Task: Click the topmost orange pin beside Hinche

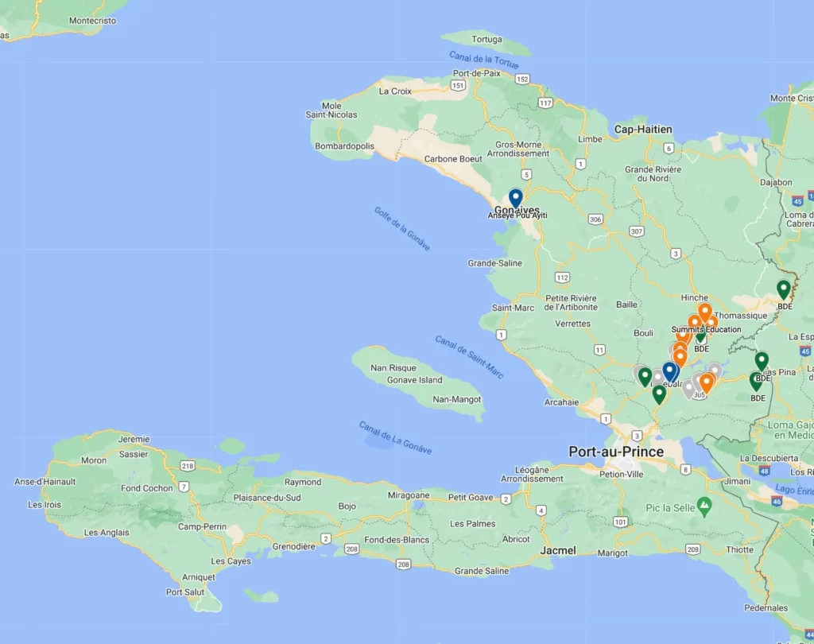Action: coord(704,311)
